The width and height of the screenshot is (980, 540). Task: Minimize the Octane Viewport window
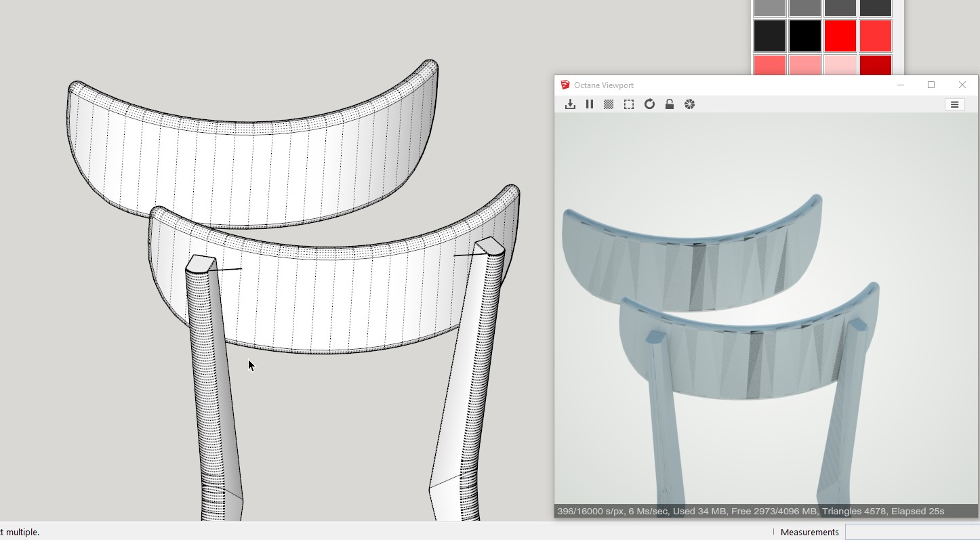901,85
